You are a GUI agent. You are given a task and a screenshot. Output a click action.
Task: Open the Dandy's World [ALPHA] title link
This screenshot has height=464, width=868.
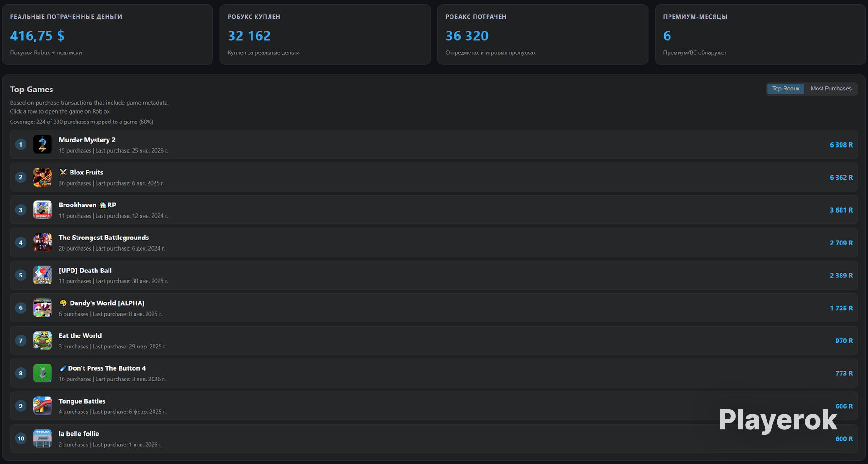(102, 303)
